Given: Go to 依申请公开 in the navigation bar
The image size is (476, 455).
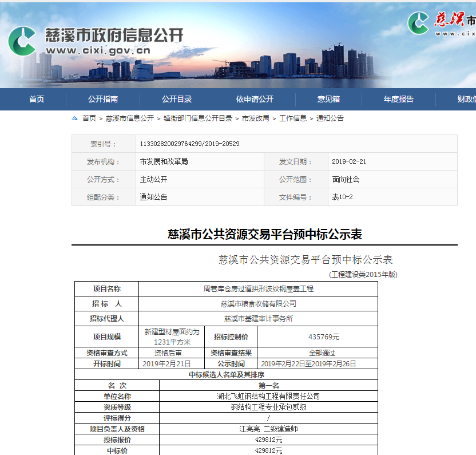Looking at the screenshot, I should pos(255,99).
